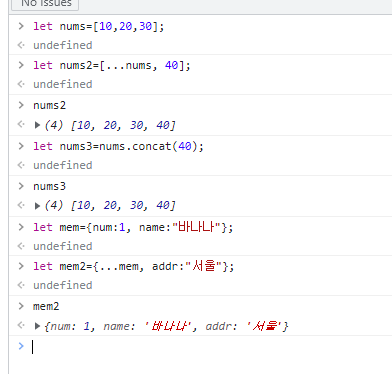Click undefined result below let nums line

[x=63, y=45]
